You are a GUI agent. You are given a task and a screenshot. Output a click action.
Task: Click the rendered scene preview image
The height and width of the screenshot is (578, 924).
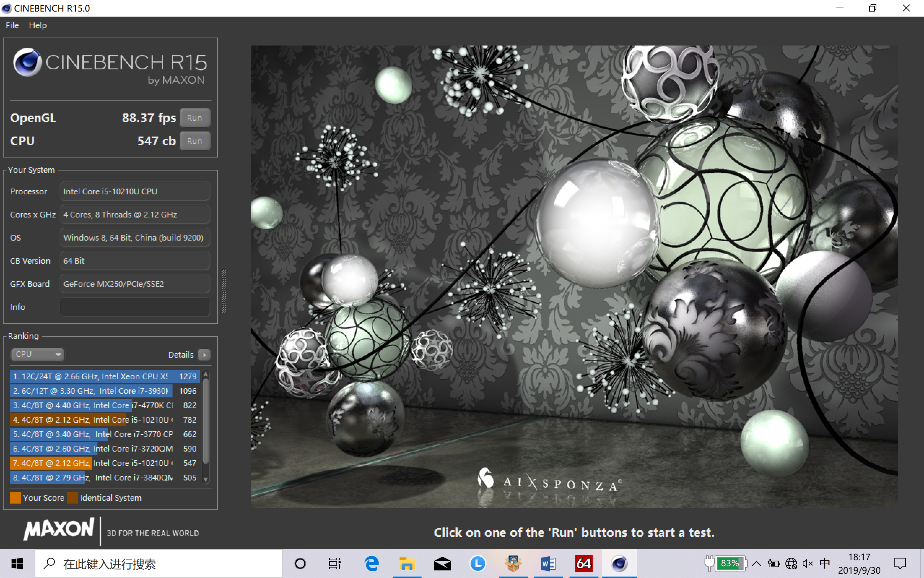[574, 276]
